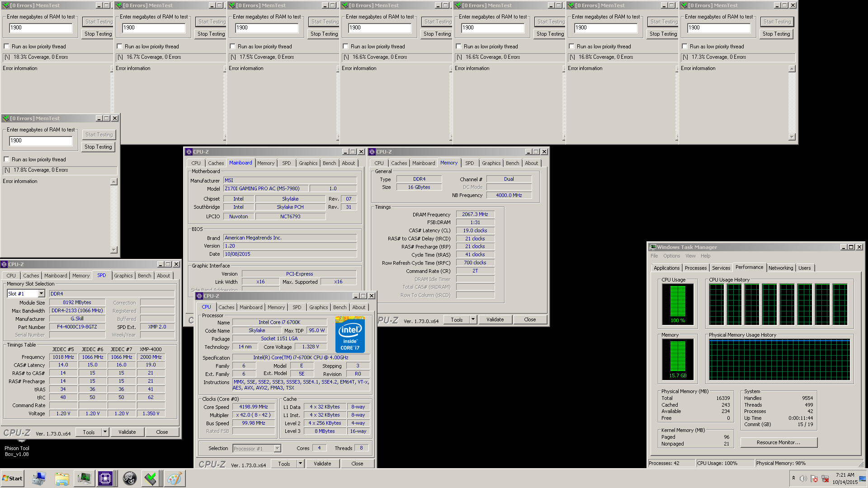Open the Action Center flag tray icon
Viewport: 868px width, 488px height.
coord(814,479)
